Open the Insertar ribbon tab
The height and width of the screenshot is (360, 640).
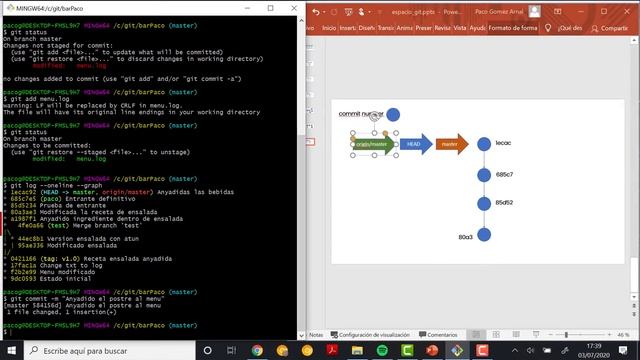click(x=347, y=28)
